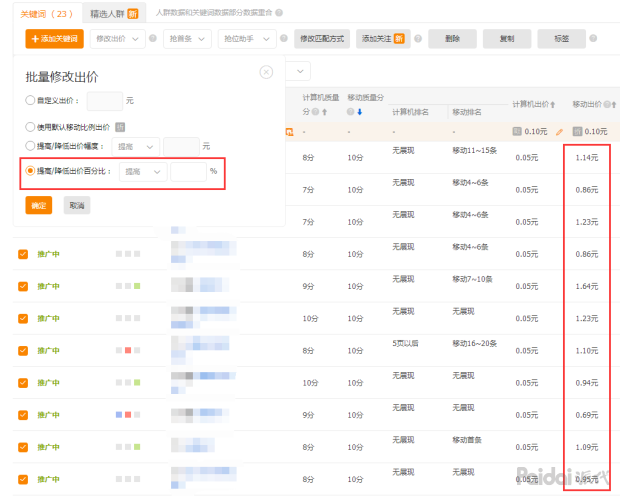Select the 提高/降低出价幅度 radio option

click(x=30, y=146)
